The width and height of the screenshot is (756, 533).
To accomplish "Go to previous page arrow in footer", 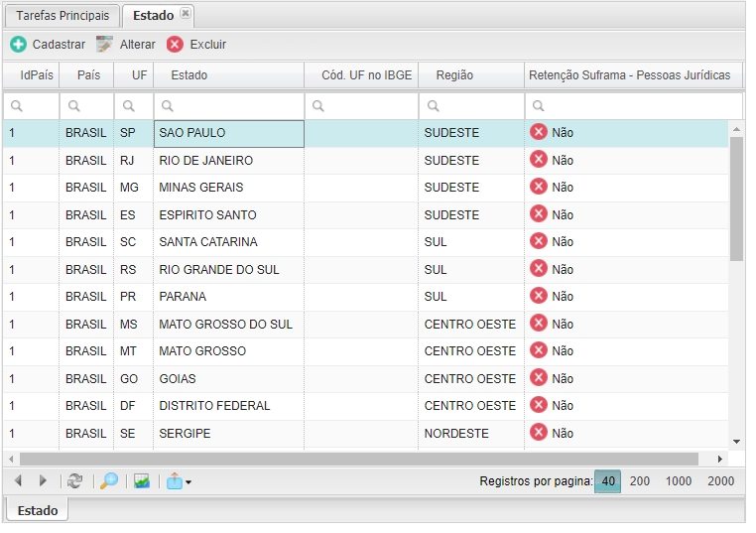I will (x=18, y=480).
